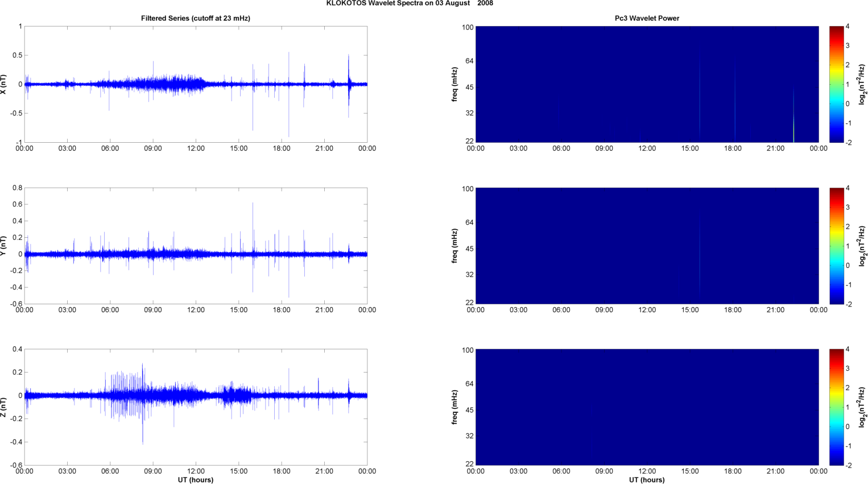Click freq (mHz) label of the middle wavelet plot
This screenshot has width=868, height=484.
click(455, 246)
